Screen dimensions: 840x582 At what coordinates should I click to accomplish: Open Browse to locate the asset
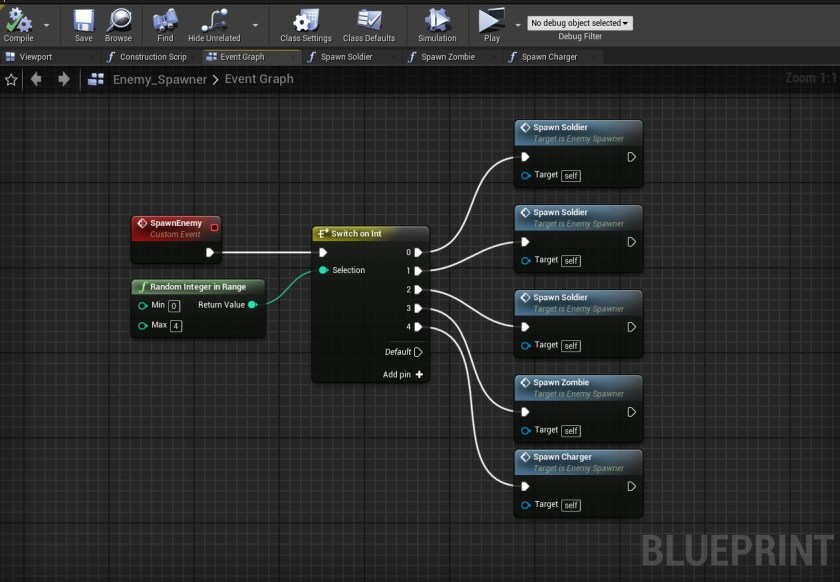tap(118, 20)
